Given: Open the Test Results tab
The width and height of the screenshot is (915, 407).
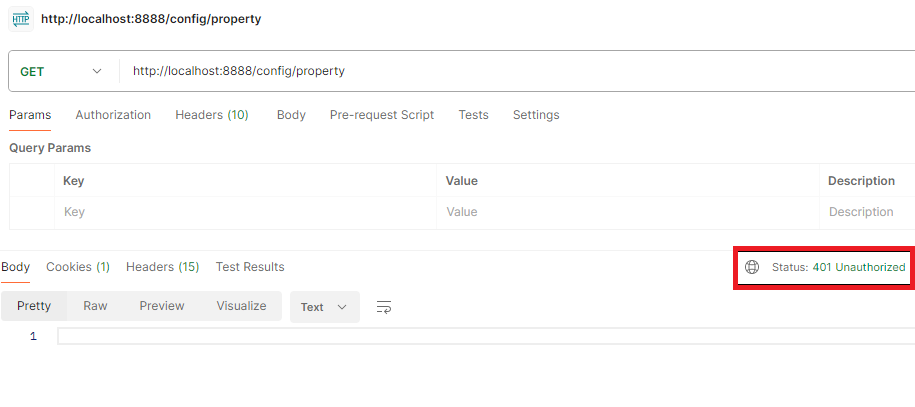Looking at the screenshot, I should click(250, 267).
